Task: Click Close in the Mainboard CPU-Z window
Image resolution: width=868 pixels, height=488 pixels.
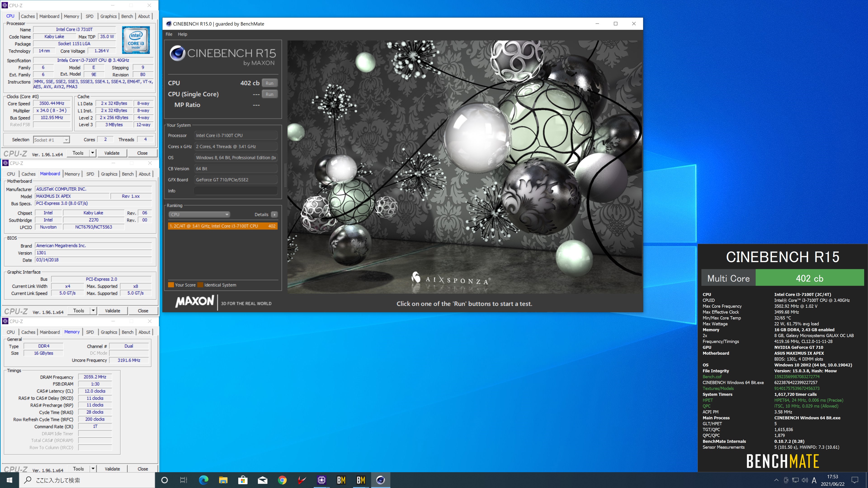Action: click(x=143, y=310)
